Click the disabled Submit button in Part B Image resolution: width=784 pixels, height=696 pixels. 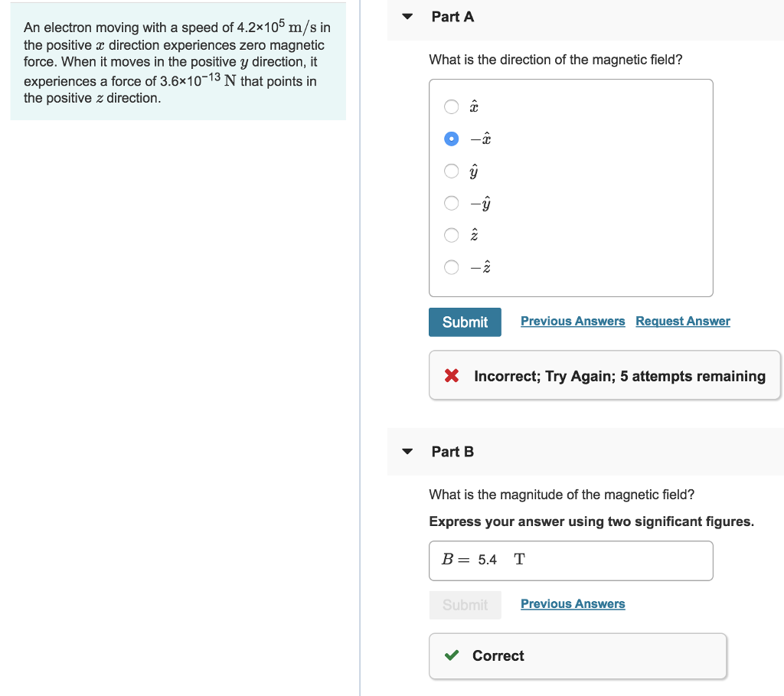tap(465, 605)
